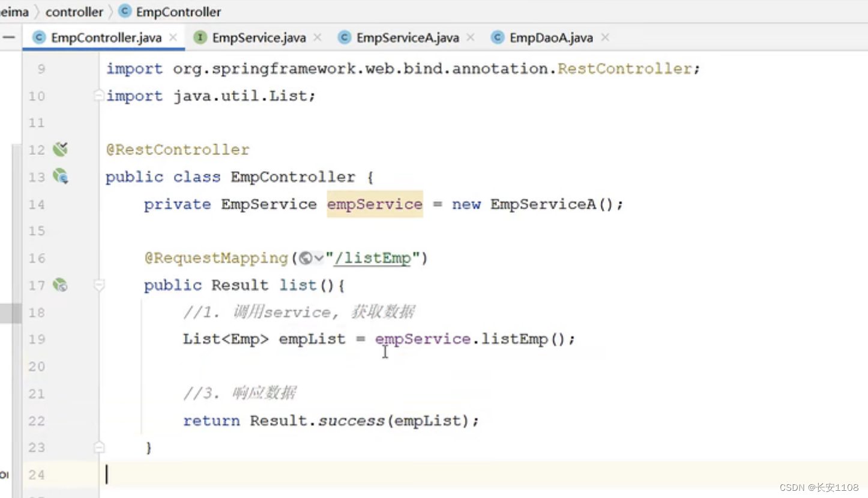Click the List<Emp> type on line 19
The image size is (868, 498).
click(x=226, y=339)
